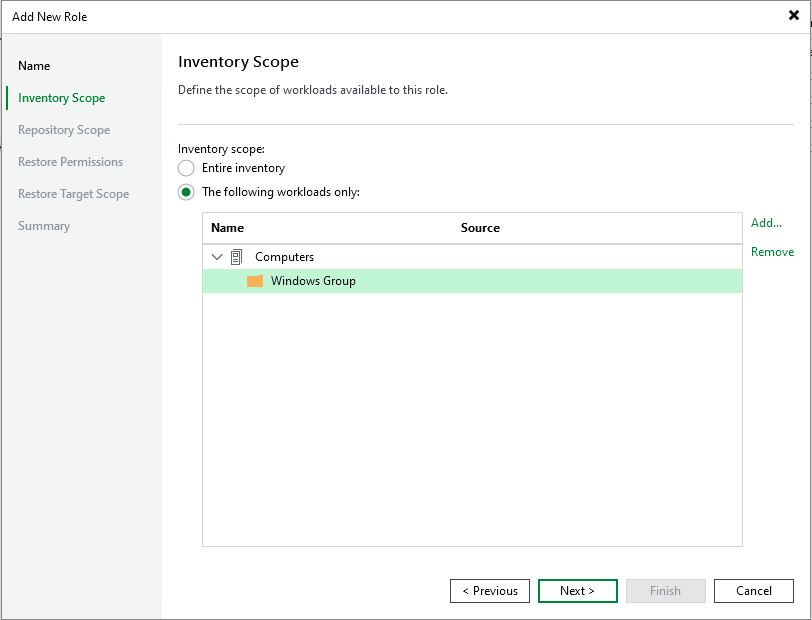
Task: Click the Add... link
Action: [x=766, y=223]
